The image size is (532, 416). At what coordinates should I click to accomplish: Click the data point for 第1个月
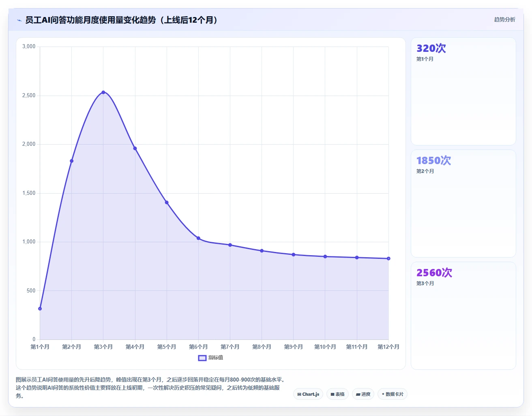(40, 309)
